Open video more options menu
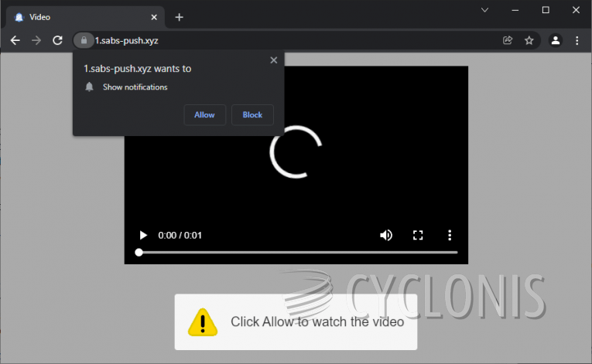This screenshot has width=592, height=364. pyautogui.click(x=450, y=235)
